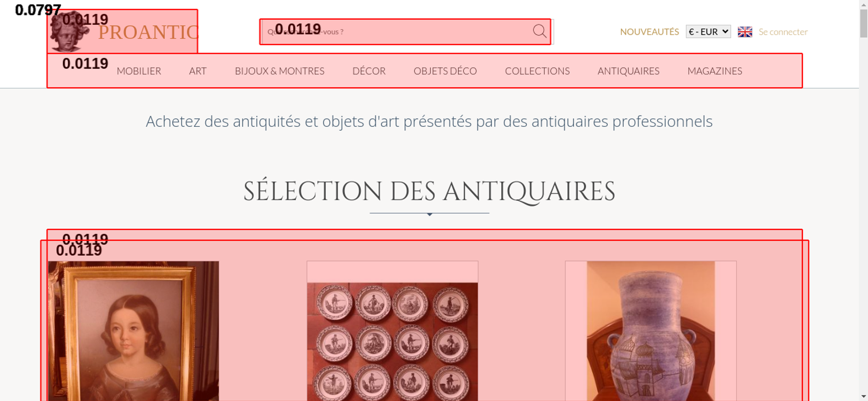The height and width of the screenshot is (401, 868).
Task: Click the NOUVEAUTÉS link
Action: [x=649, y=32]
